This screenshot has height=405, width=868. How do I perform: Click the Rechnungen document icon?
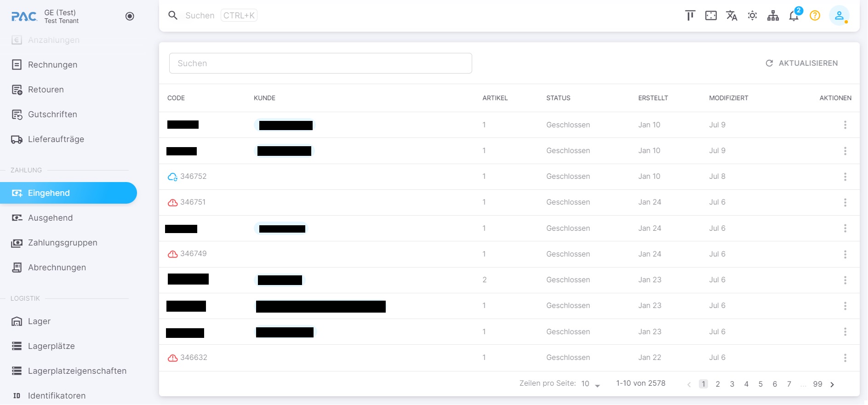tap(17, 65)
